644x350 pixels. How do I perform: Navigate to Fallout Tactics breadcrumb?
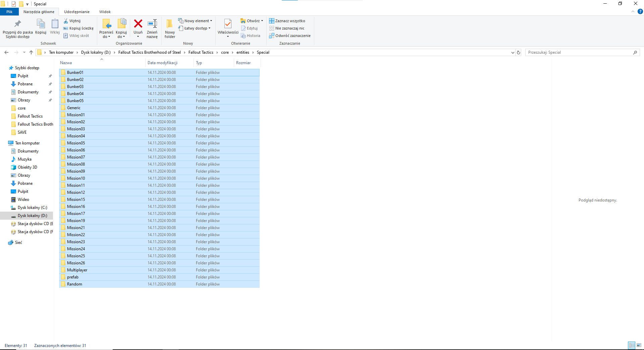pos(201,52)
